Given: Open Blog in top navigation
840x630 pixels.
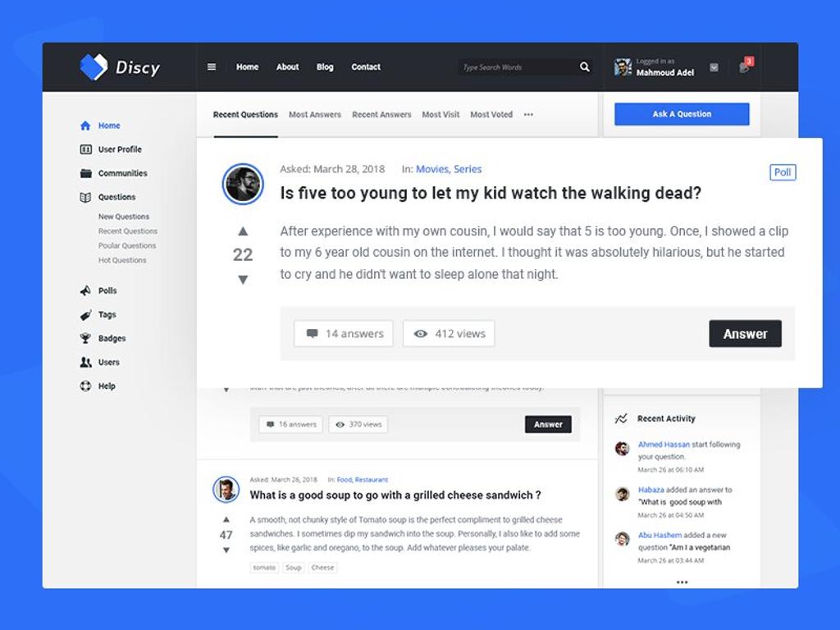Looking at the screenshot, I should click(x=325, y=67).
